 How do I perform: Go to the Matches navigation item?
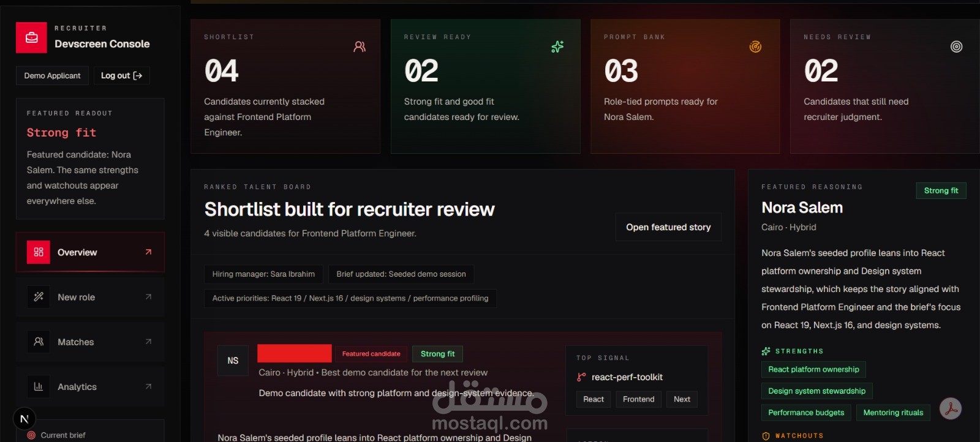pos(90,342)
